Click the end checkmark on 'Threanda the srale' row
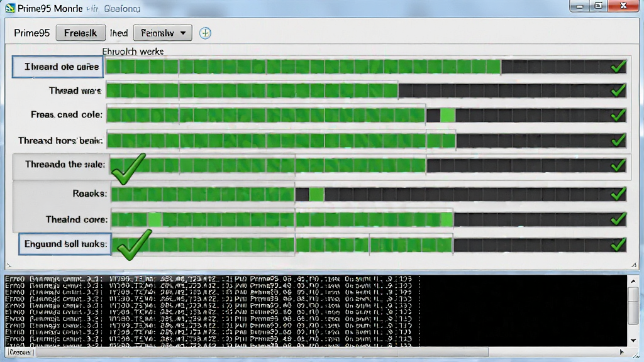The image size is (644, 362). tap(618, 165)
